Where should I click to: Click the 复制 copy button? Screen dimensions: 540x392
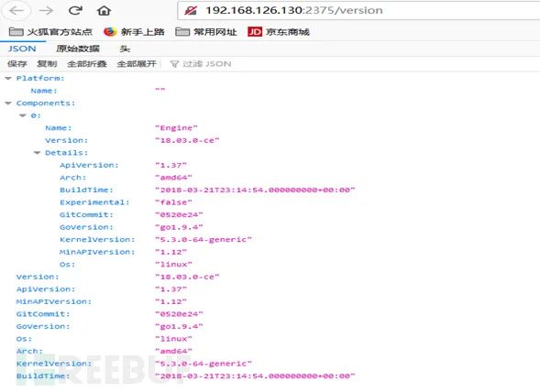(47, 64)
